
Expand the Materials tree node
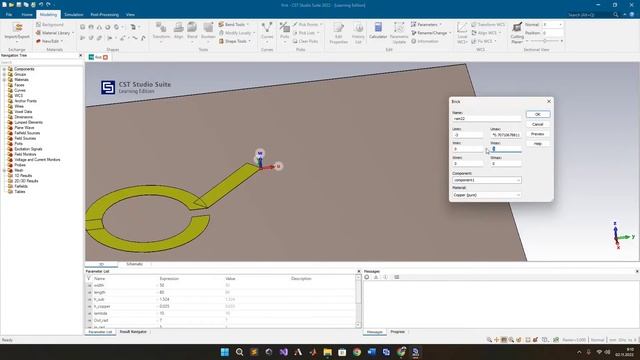click(4, 80)
